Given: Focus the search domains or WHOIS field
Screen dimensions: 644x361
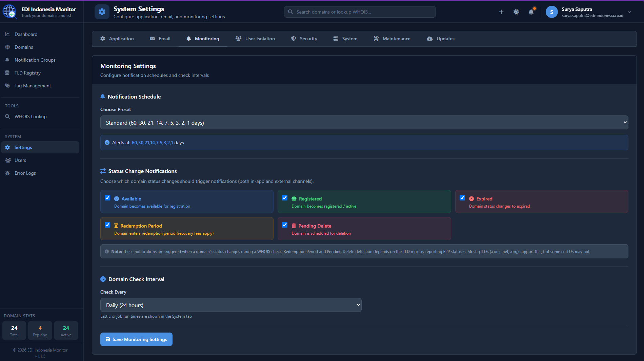Looking at the screenshot, I should point(360,12).
